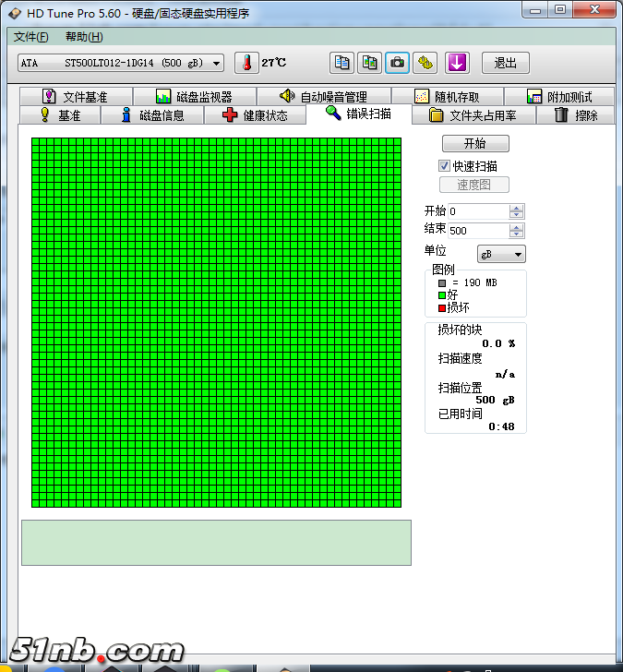Image resolution: width=623 pixels, height=672 pixels.
Task: Switch to the 擦除 tab
Action: click(575, 115)
